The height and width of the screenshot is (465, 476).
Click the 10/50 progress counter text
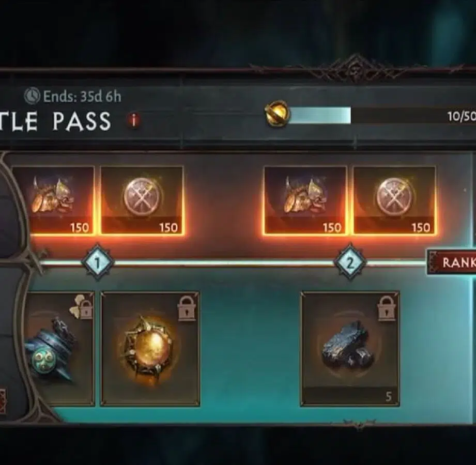pyautogui.click(x=462, y=117)
